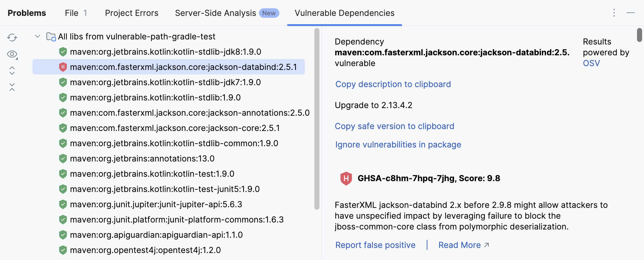644x260 pixels.
Task: Click the green shield beside kotlin-stdlib:1.9.0
Action: click(63, 98)
